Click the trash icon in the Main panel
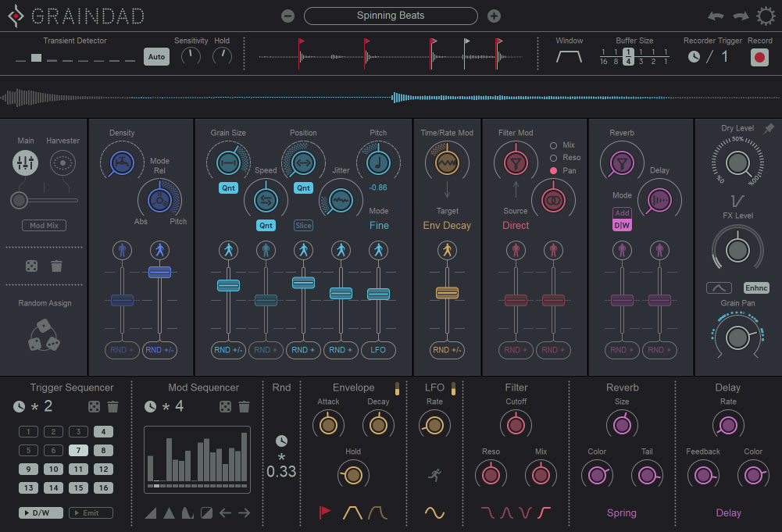 click(x=56, y=266)
